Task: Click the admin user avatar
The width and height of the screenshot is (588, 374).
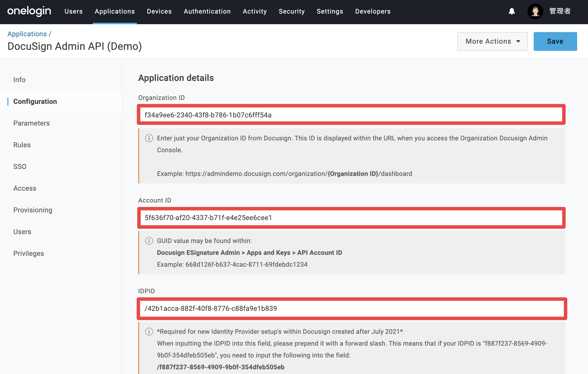Action: (x=535, y=11)
